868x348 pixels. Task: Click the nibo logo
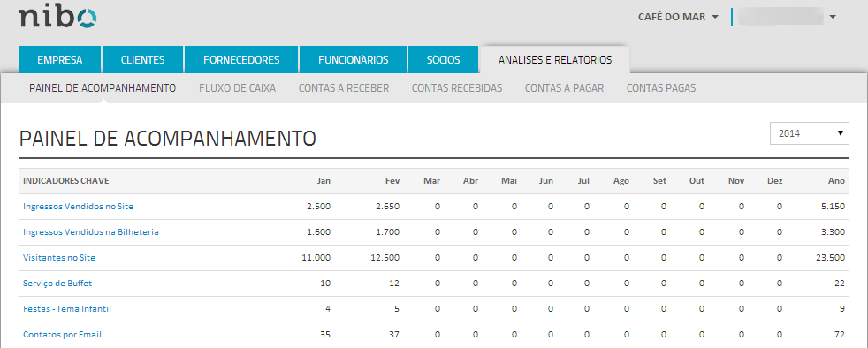click(x=57, y=17)
